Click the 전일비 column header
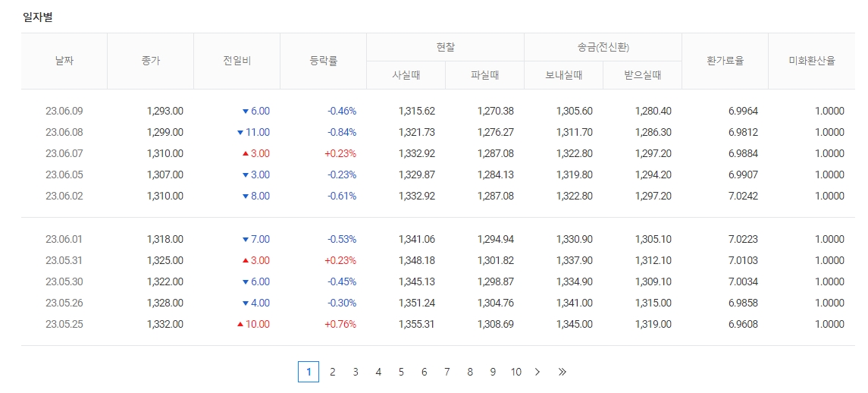Image resolution: width=868 pixels, height=393 pixels. point(237,61)
